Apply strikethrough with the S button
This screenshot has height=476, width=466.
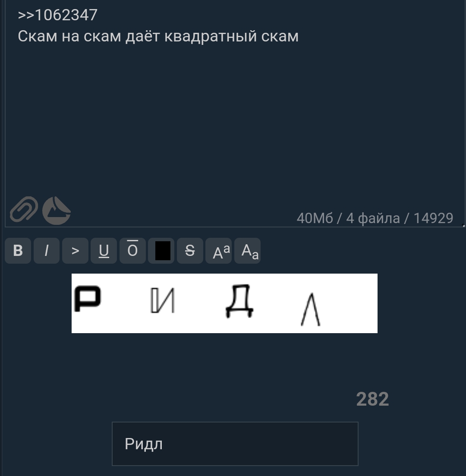190,250
